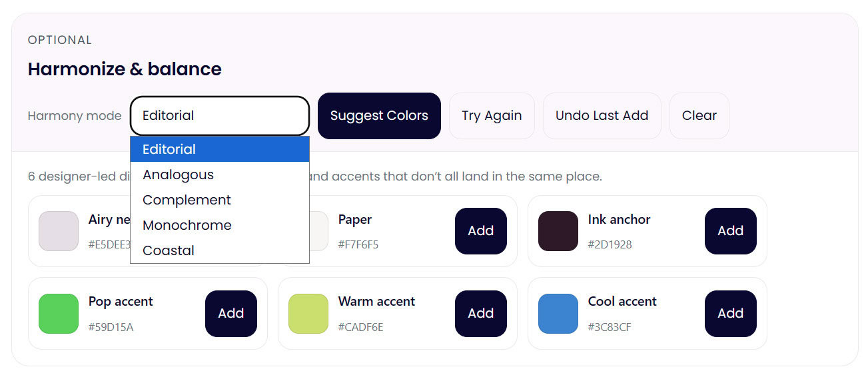Click the Airy neutral color swatch
The image size is (868, 377).
(59, 231)
